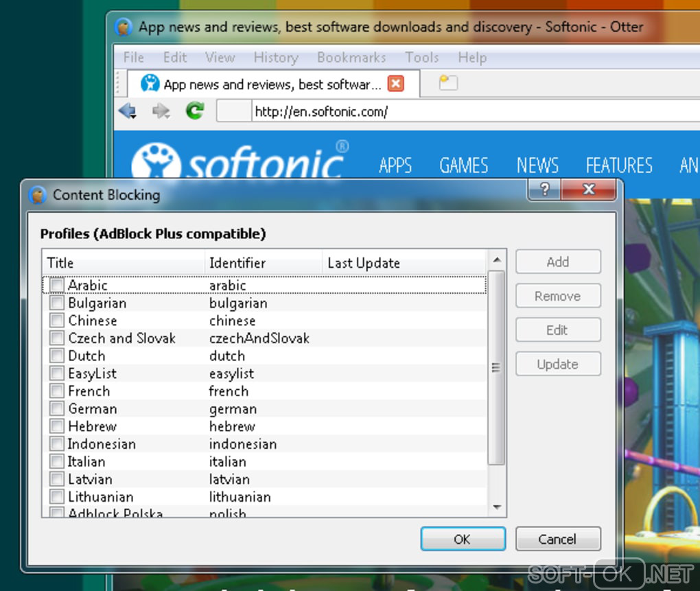Click the Add profile button
This screenshot has width=700, height=591.
pyautogui.click(x=558, y=262)
